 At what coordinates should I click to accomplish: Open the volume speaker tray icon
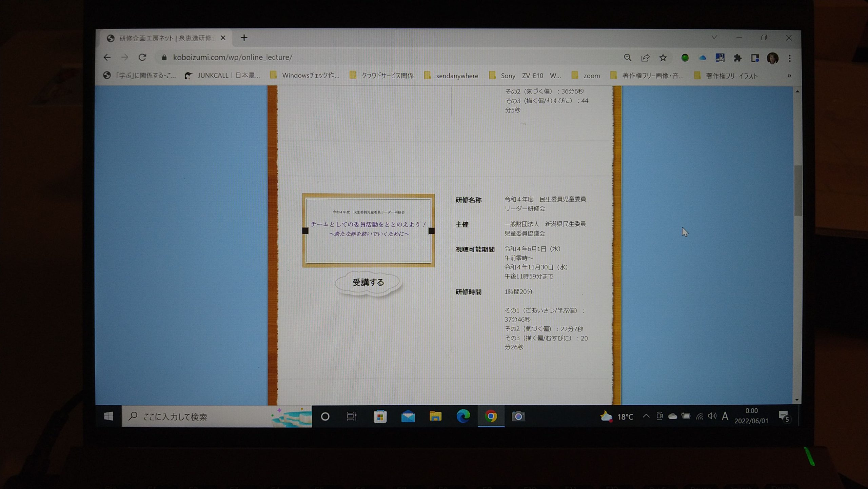tap(712, 416)
